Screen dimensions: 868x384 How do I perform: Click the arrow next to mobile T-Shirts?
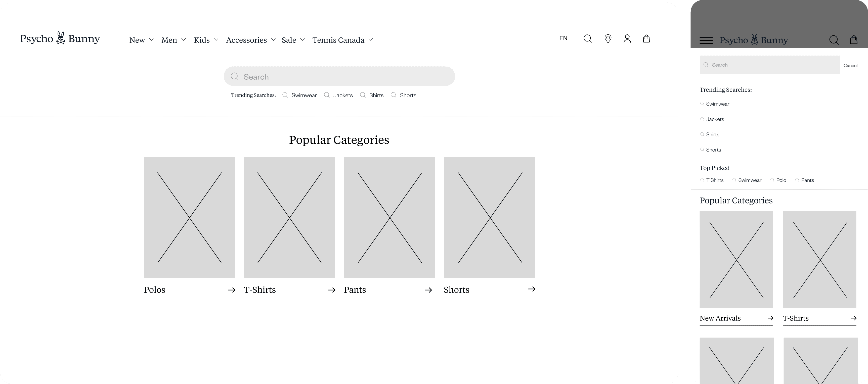(x=853, y=318)
